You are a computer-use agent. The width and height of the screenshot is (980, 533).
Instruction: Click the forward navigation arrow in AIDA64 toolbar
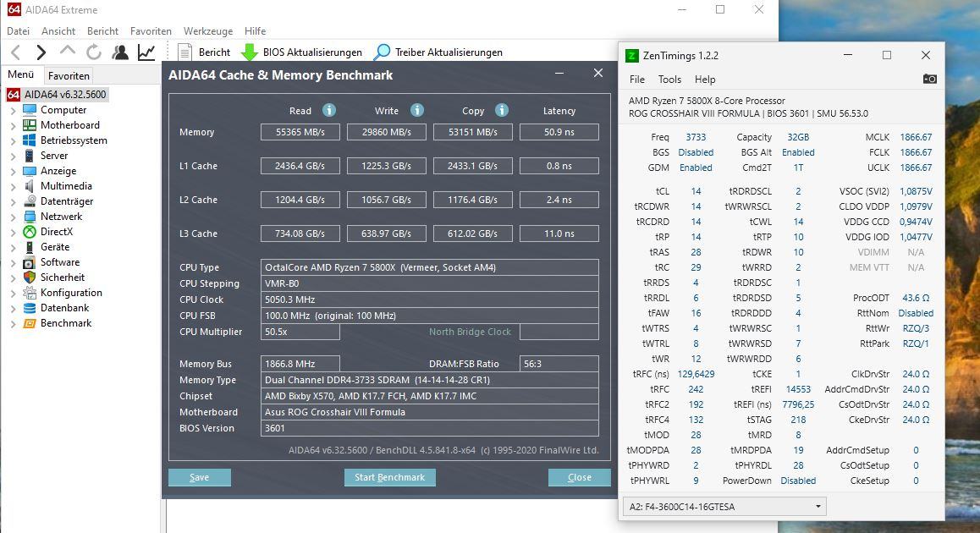[x=41, y=52]
